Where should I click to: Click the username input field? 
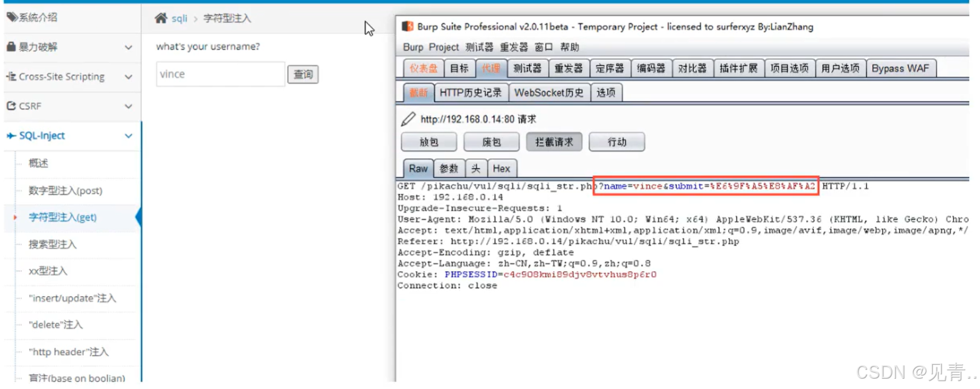(221, 74)
